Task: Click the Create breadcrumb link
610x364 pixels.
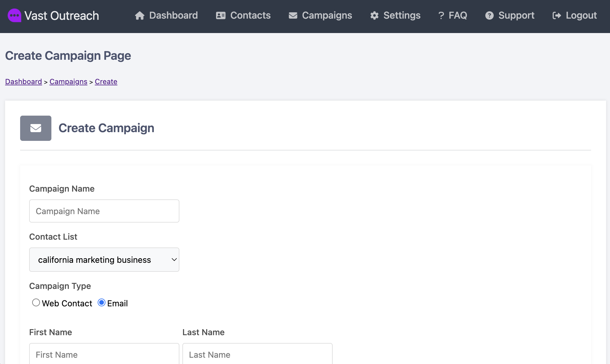Action: (106, 82)
